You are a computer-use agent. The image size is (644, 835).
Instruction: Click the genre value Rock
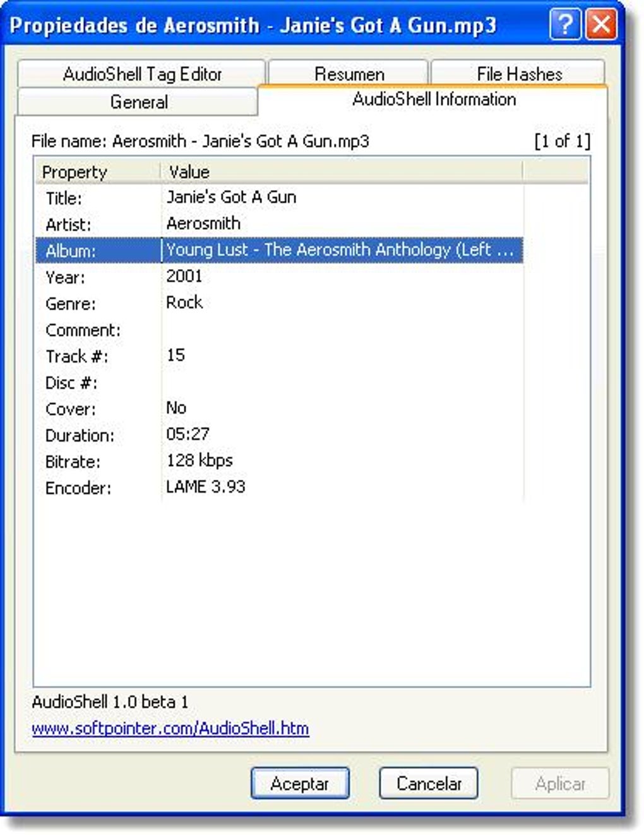click(184, 303)
